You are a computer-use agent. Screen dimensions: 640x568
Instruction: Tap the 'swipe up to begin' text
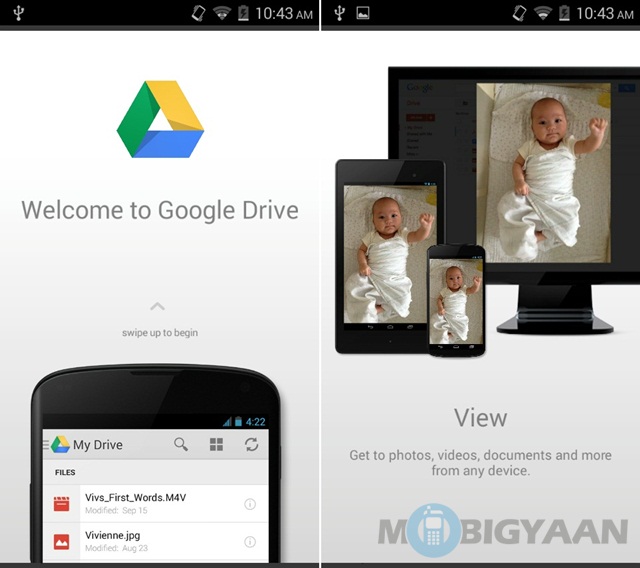pyautogui.click(x=160, y=333)
